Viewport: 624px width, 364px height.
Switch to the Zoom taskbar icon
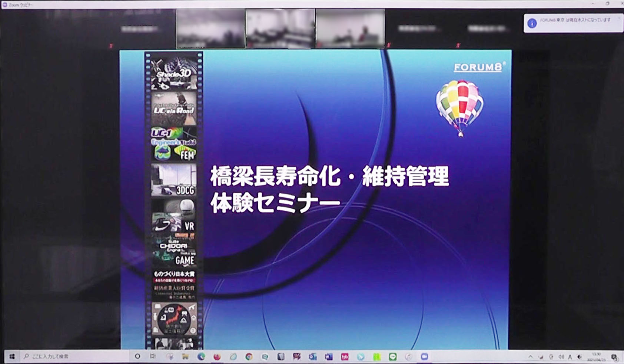(x=425, y=357)
